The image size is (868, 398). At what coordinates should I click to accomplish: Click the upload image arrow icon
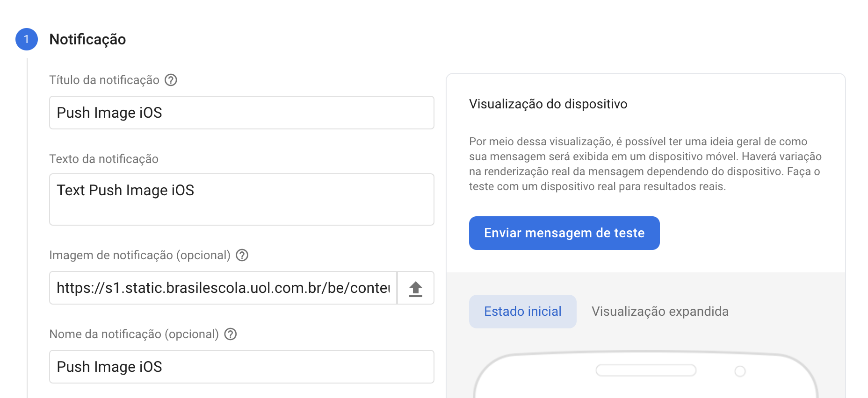pos(415,288)
